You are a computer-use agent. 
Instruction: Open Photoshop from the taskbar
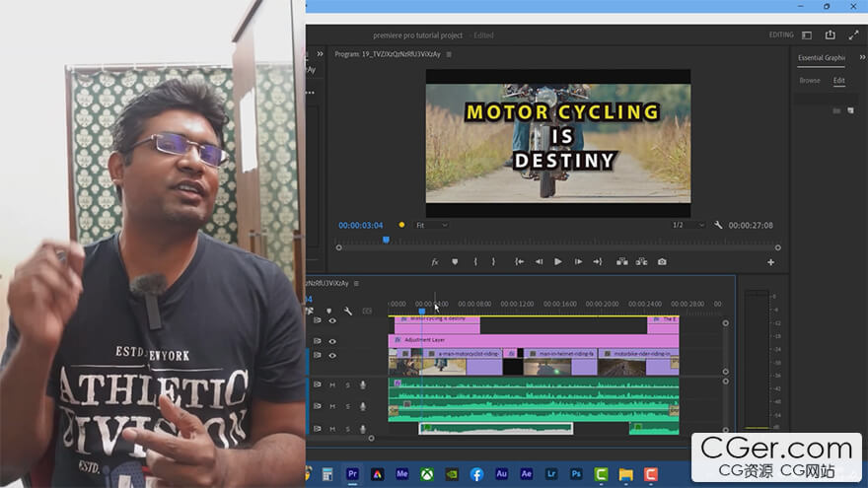[x=576, y=474]
